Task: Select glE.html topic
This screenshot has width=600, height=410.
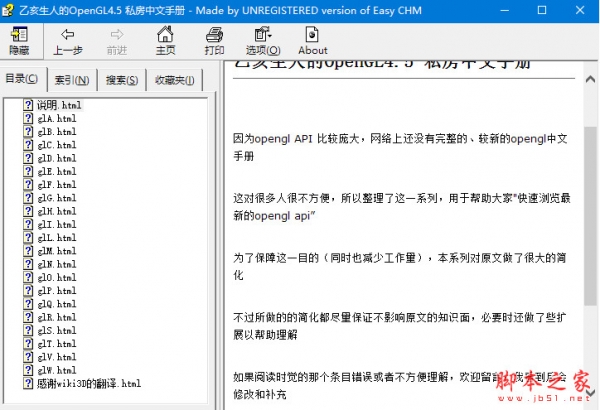Action: (x=57, y=172)
